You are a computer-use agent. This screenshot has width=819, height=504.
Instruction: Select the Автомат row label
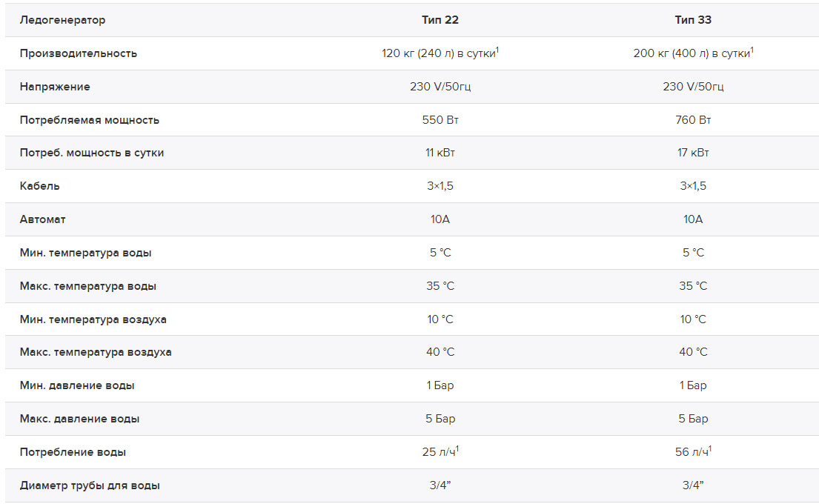(43, 219)
